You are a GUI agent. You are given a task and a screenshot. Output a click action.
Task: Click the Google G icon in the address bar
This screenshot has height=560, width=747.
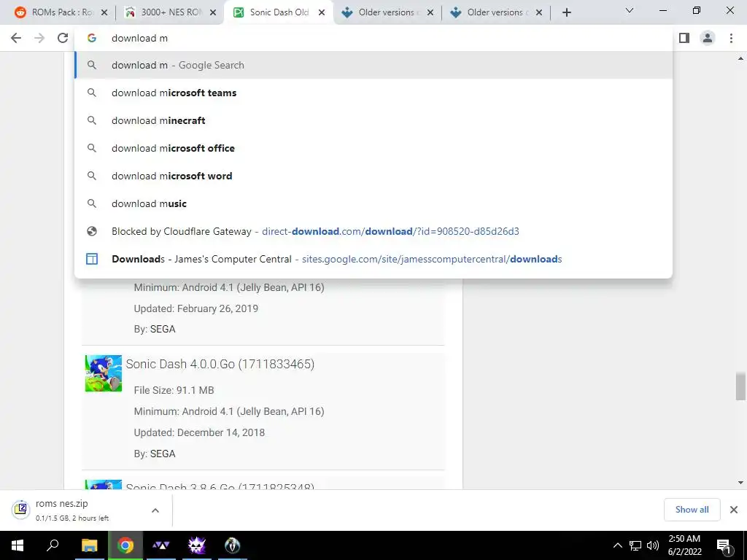point(91,38)
